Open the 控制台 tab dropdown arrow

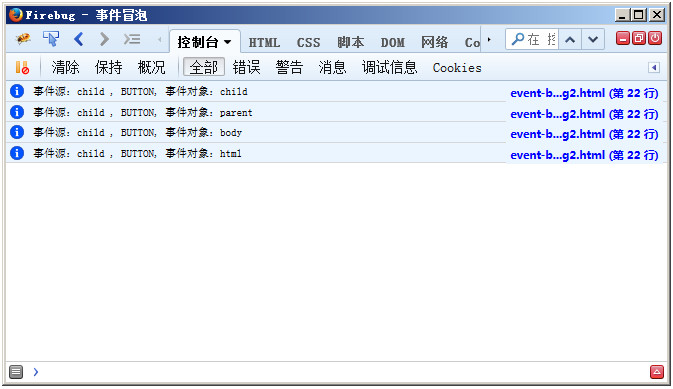click(x=227, y=42)
